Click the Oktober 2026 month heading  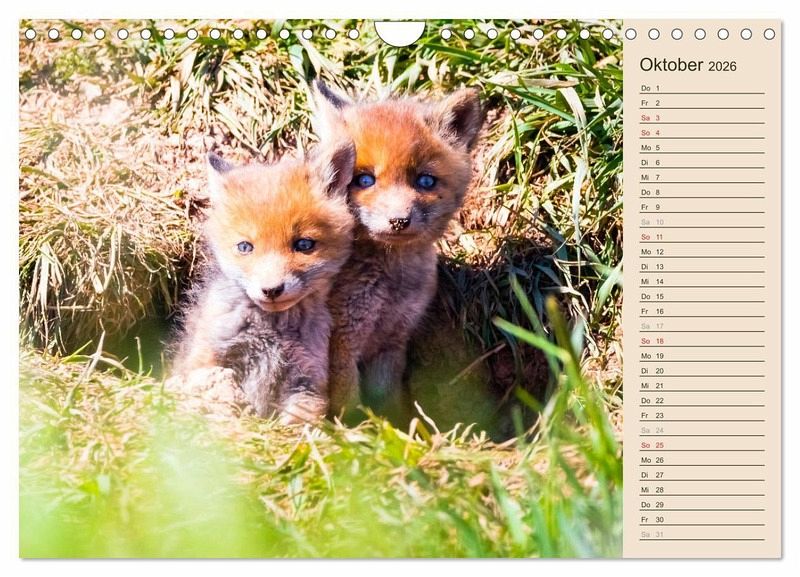coord(688,65)
